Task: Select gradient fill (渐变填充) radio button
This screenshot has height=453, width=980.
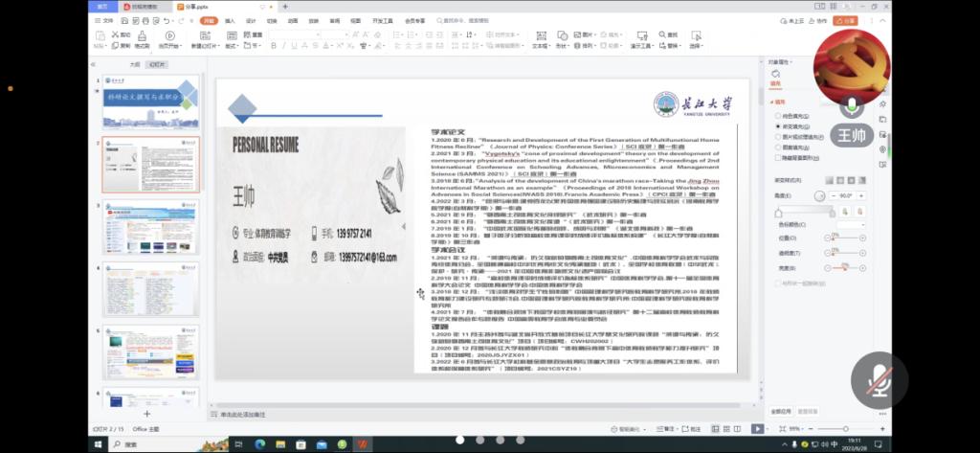Action: [x=777, y=125]
